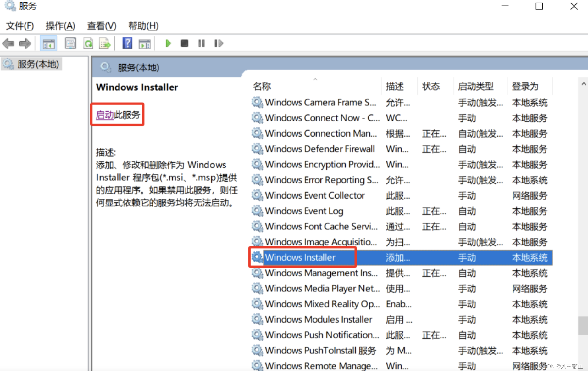Viewport: 588px width, 372px height.
Task: Click the Refresh toolbar icon
Action: pyautogui.click(x=88, y=43)
